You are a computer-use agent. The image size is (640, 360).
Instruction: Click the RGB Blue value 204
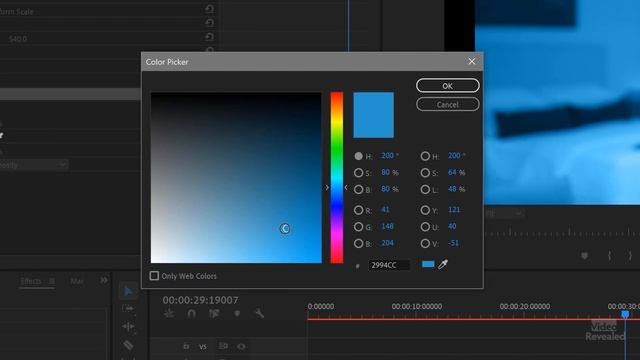387,243
